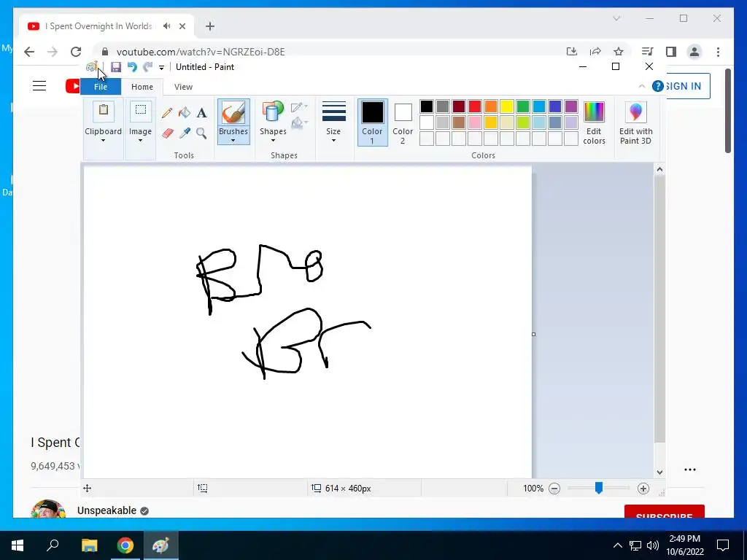The width and height of the screenshot is (747, 560).
Task: Open Edit colors dialog
Action: pyautogui.click(x=594, y=122)
